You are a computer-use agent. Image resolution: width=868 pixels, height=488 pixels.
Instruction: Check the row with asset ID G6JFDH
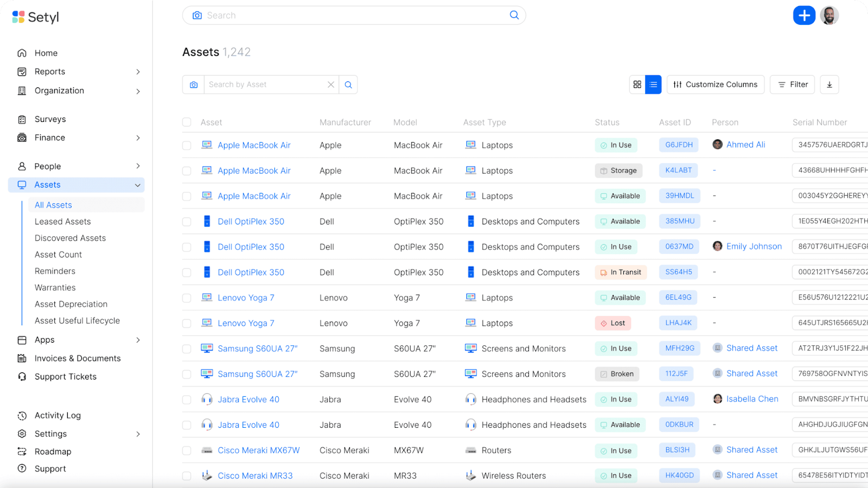click(187, 145)
